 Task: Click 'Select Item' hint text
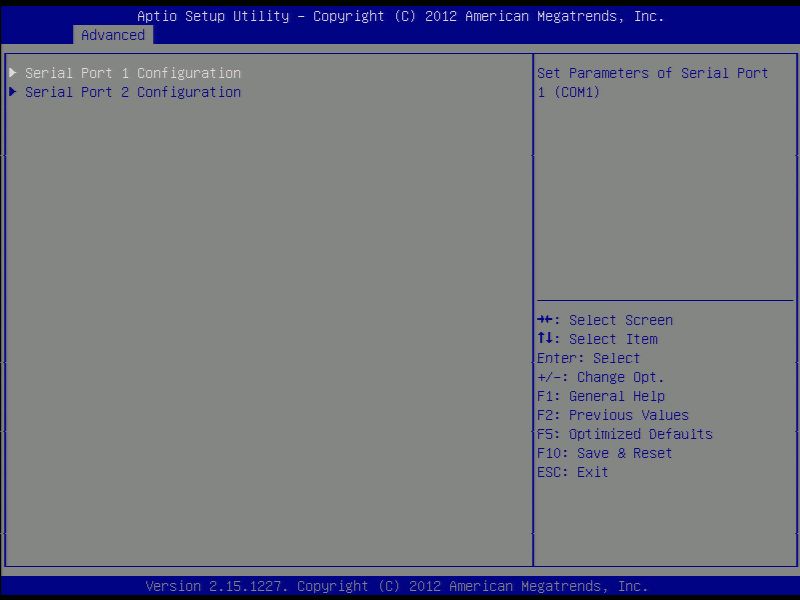tap(613, 339)
